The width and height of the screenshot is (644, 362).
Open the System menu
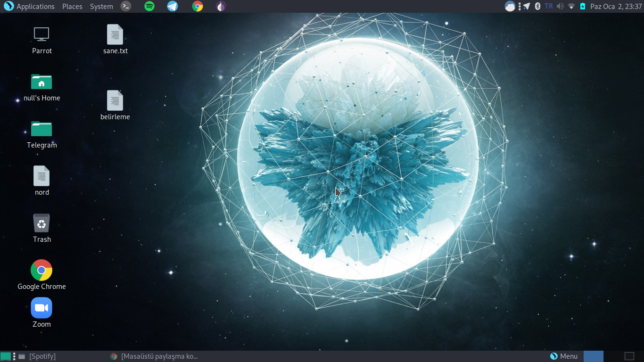101,6
